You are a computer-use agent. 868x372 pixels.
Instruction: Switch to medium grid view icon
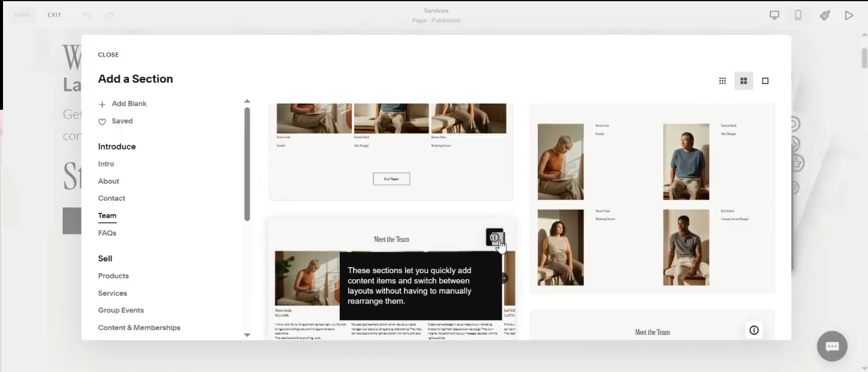tap(743, 81)
